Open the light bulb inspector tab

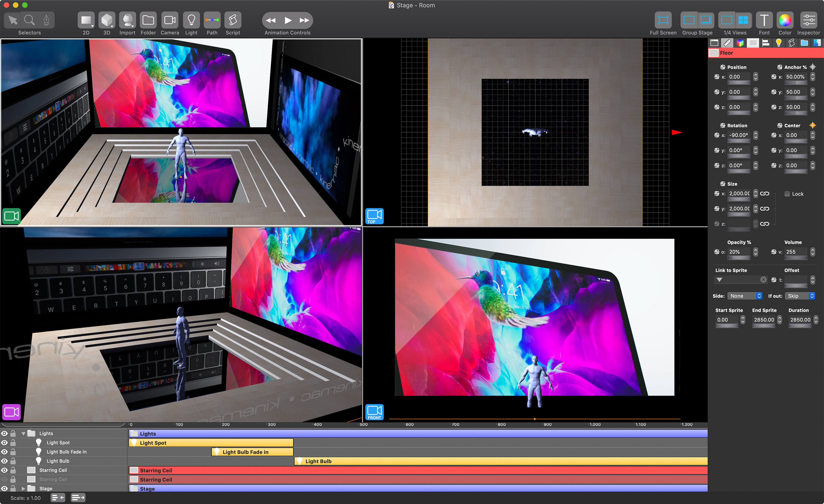point(778,43)
